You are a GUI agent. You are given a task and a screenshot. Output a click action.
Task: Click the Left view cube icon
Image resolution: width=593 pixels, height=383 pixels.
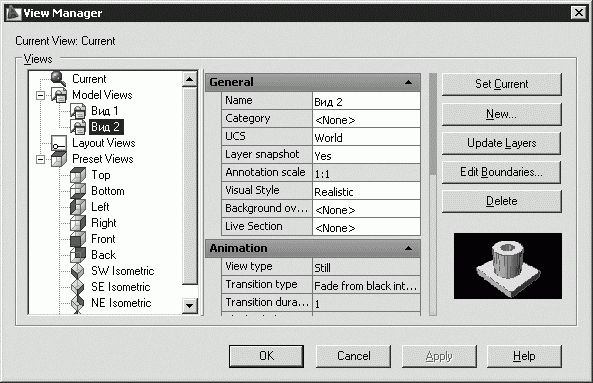[78, 207]
